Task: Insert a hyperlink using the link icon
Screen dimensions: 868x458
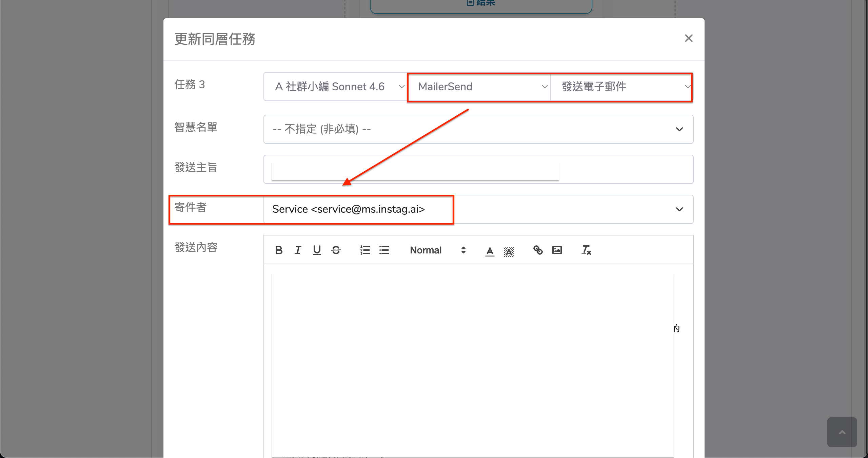Action: 538,250
